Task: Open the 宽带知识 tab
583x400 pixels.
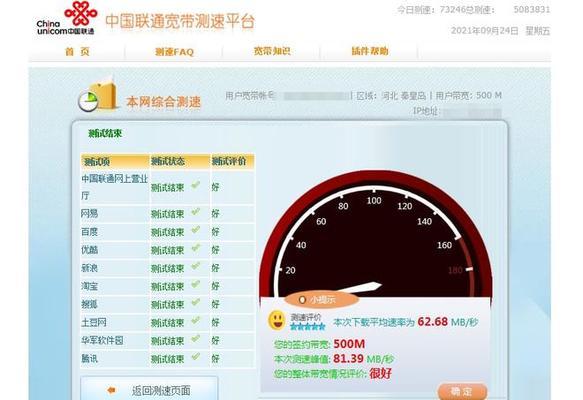Action: click(272, 51)
